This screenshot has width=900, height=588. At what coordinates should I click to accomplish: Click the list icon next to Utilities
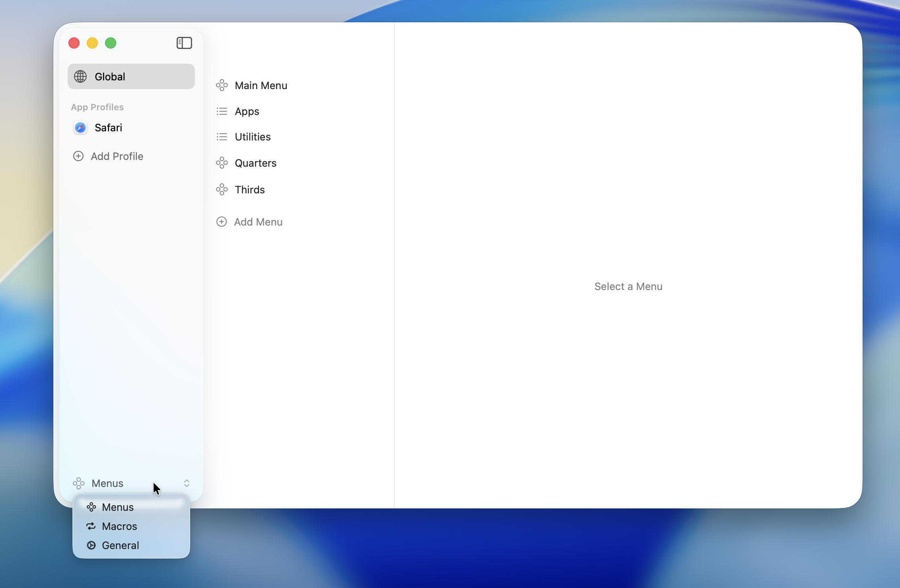click(x=222, y=136)
